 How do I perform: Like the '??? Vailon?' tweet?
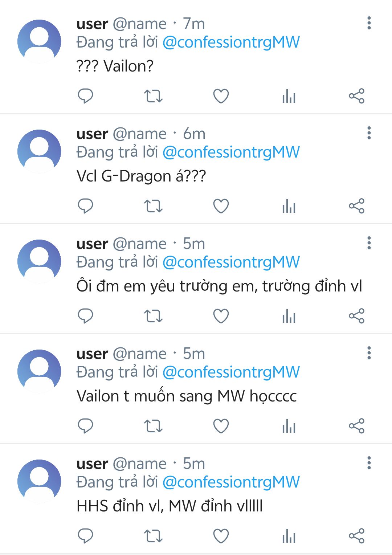(221, 96)
